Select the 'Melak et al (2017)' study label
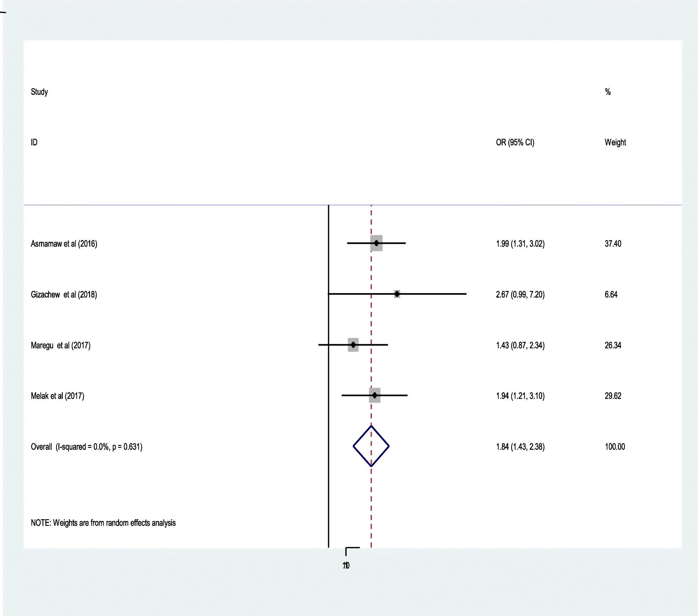This screenshot has width=698, height=616. coord(57,396)
